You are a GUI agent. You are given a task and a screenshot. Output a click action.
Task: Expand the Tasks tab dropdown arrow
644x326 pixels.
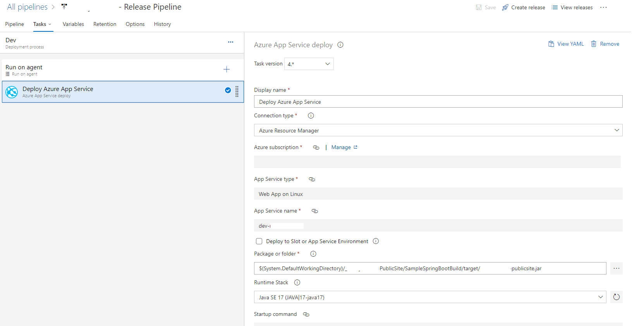(50, 24)
